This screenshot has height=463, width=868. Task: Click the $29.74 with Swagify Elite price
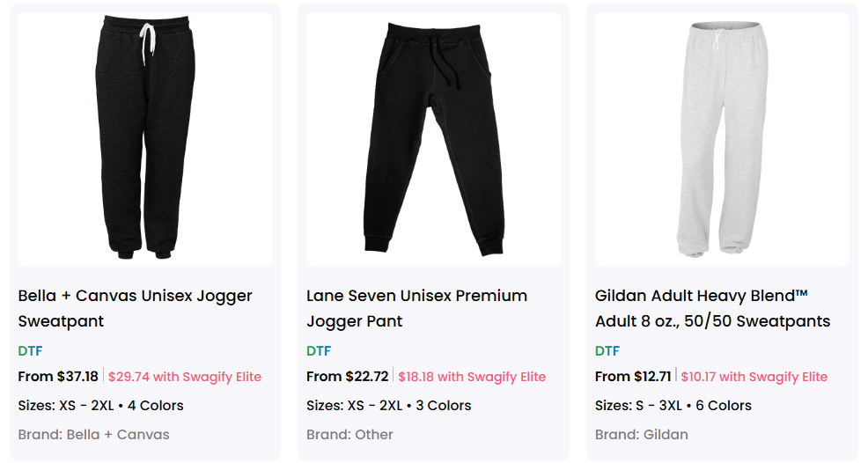coord(185,377)
